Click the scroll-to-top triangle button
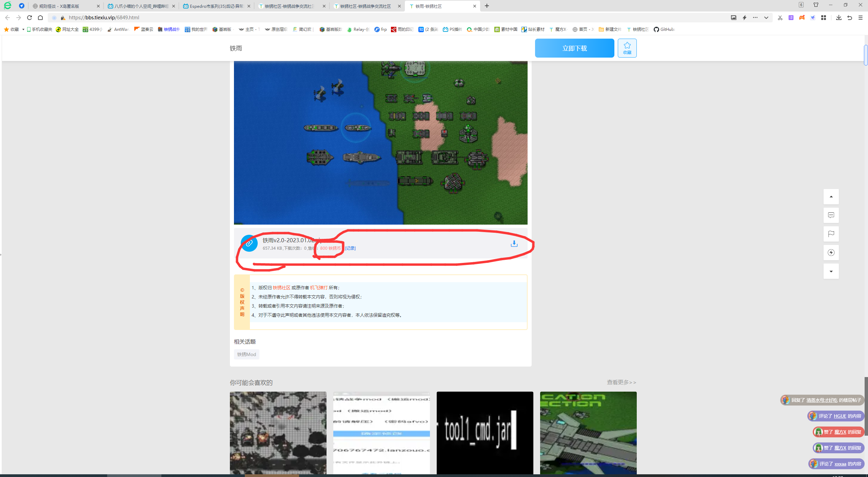868x477 pixels. (x=831, y=196)
